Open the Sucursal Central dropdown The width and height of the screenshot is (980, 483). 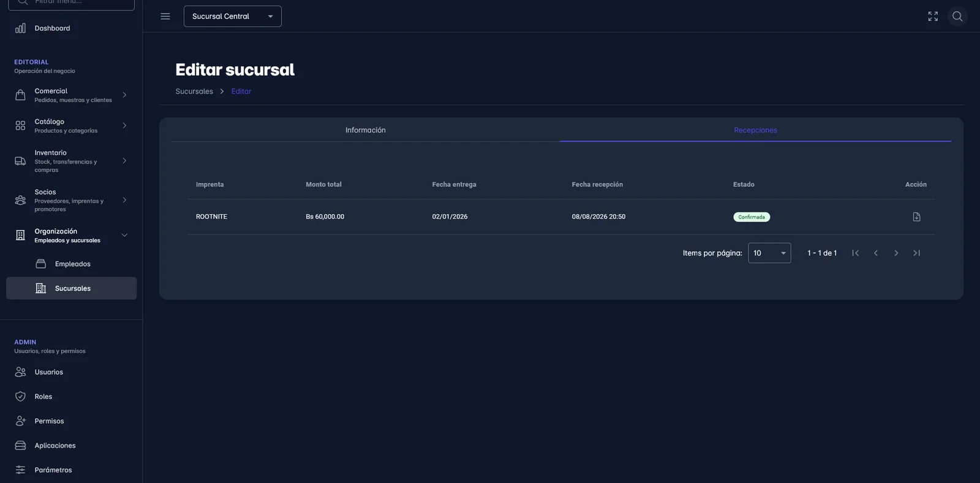pos(233,17)
